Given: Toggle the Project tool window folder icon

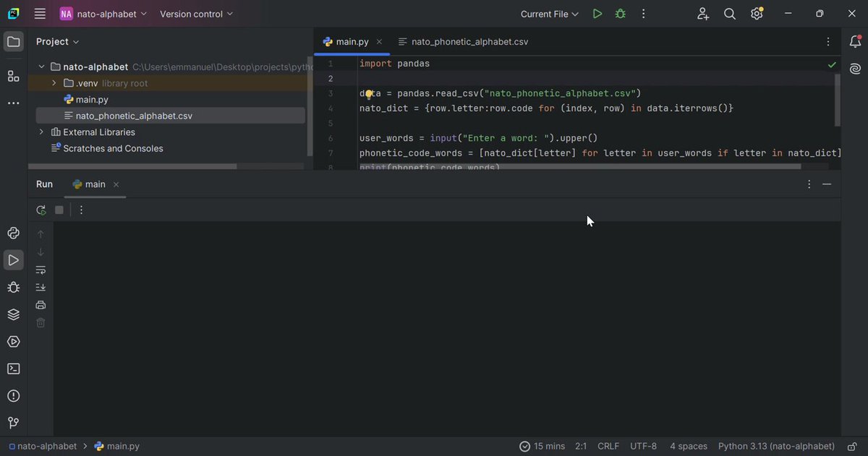Looking at the screenshot, I should click(x=13, y=42).
